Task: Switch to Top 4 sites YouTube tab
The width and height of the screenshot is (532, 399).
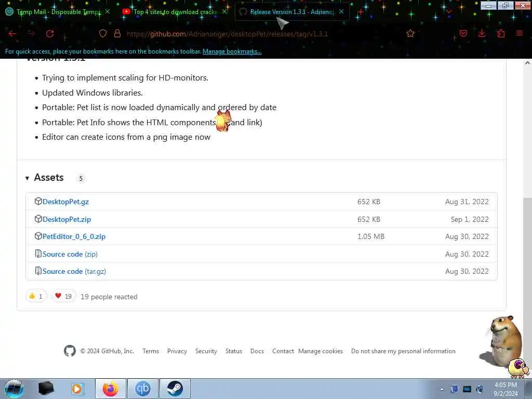Action: point(175,11)
